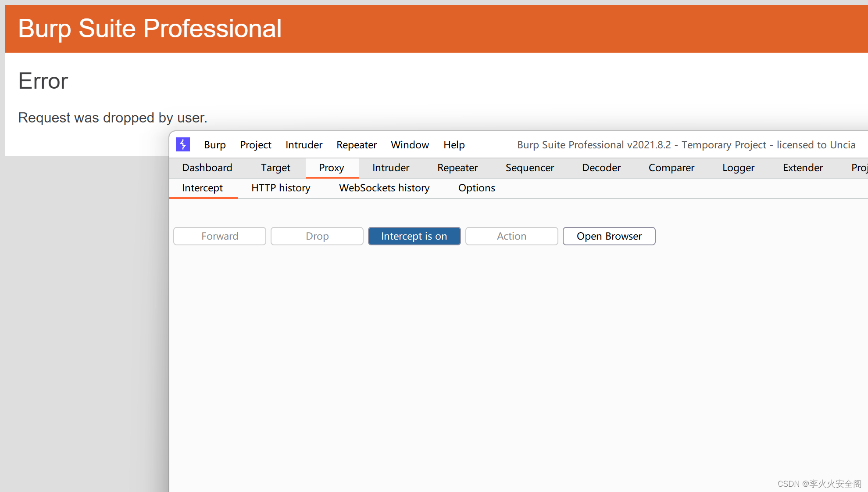Click the Burp window title text
Image resolution: width=868 pixels, height=492 pixels.
click(686, 145)
